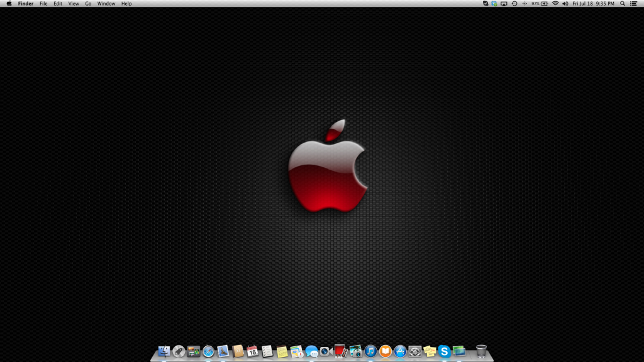Launch the Safari browser in the Dock
This screenshot has width=644, height=362.
pyautogui.click(x=208, y=351)
